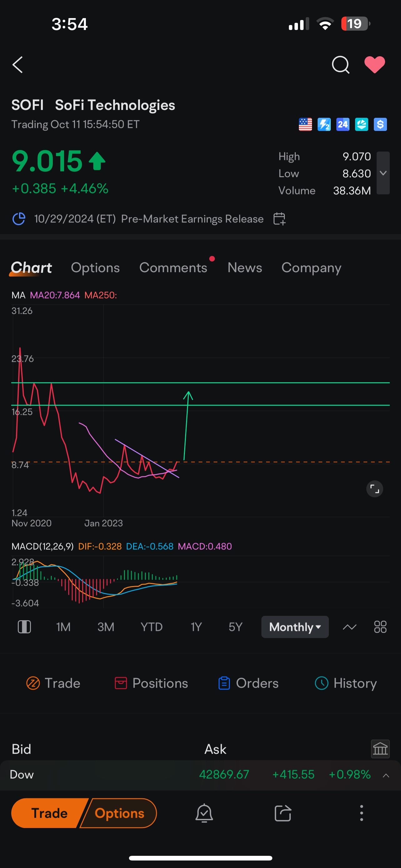Image resolution: width=401 pixels, height=868 pixels.
Task: Tap the SOFI SoFi Technologies title
Action: tap(93, 105)
